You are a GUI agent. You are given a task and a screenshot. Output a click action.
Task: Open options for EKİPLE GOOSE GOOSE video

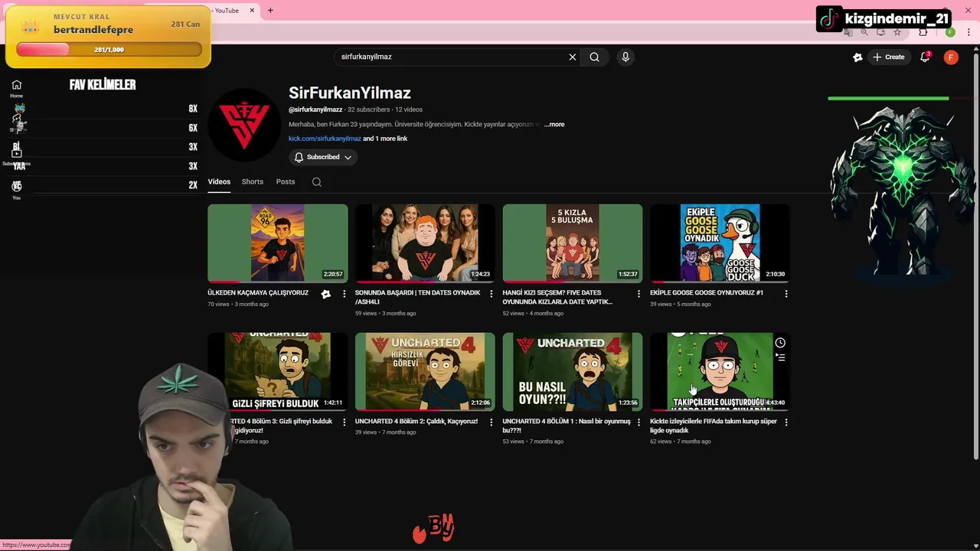(786, 294)
